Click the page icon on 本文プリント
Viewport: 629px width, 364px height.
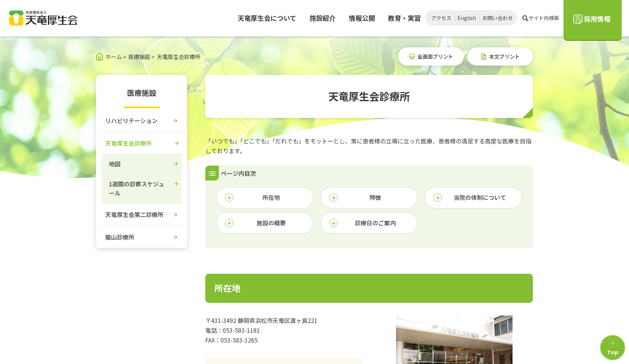[x=484, y=56]
